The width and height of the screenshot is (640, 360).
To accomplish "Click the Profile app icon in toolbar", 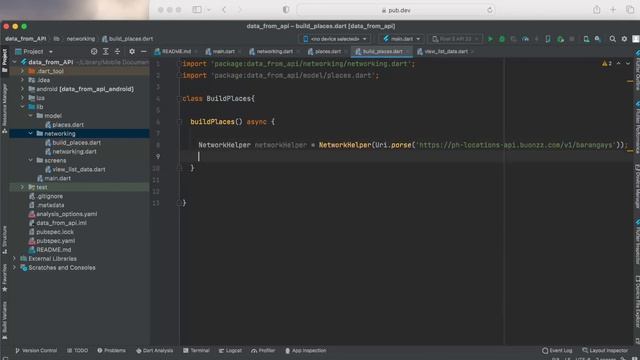I will click(x=525, y=39).
